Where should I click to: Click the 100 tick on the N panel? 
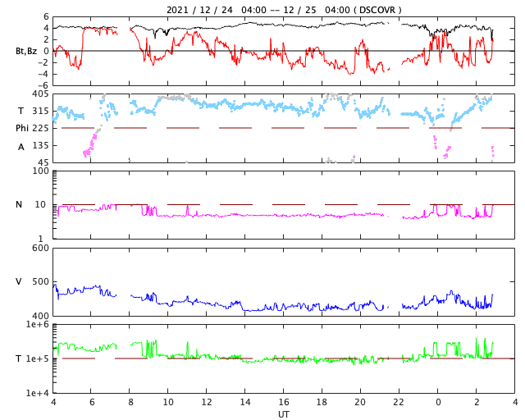(41, 171)
